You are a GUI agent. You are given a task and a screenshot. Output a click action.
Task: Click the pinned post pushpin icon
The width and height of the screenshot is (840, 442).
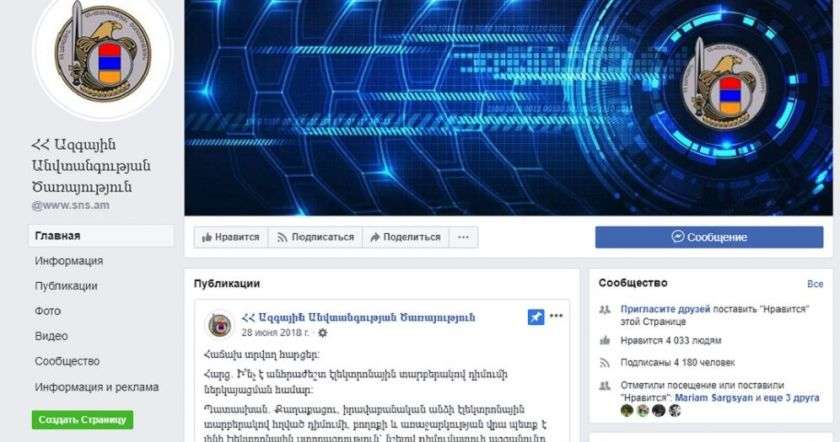(x=536, y=317)
